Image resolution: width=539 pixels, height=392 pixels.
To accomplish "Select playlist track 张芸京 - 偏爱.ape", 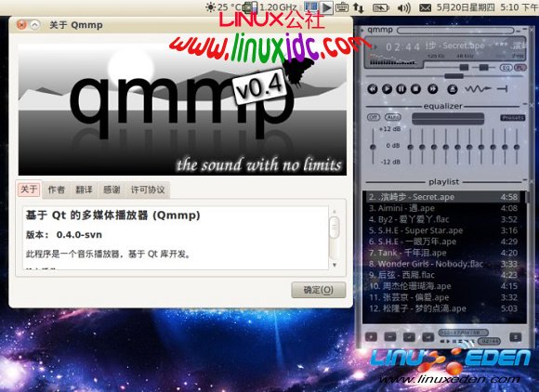I will (443, 297).
